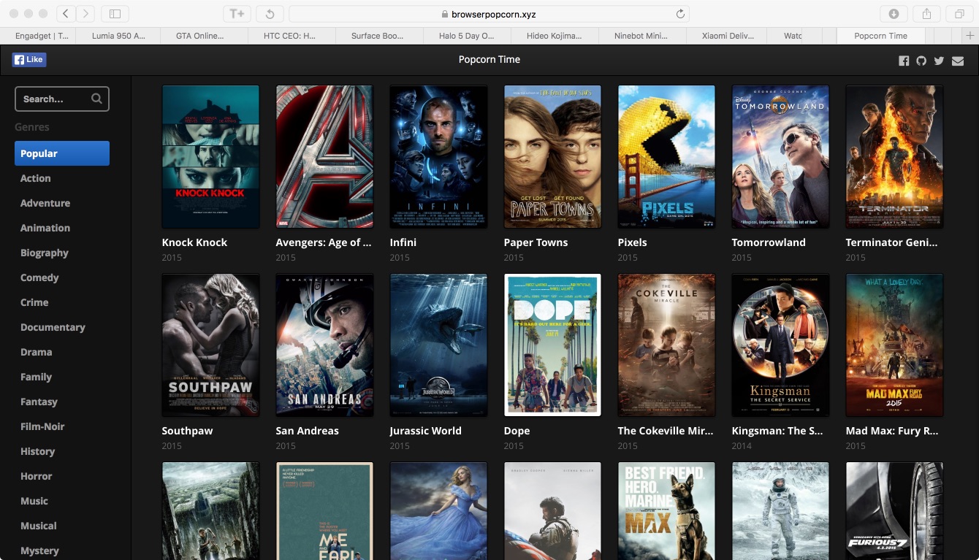Open the Twitter icon in header
Image resolution: width=979 pixels, height=560 pixels.
tap(939, 61)
